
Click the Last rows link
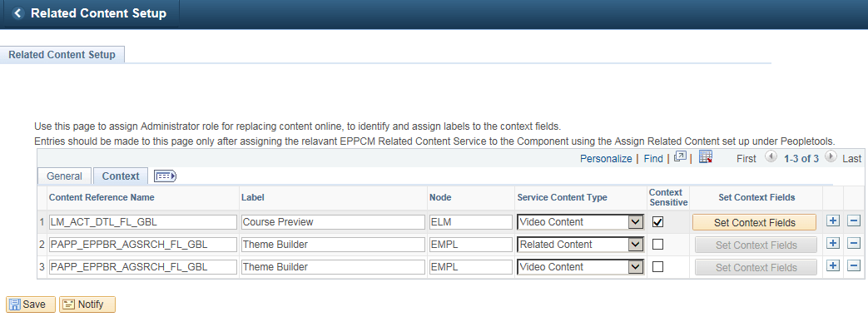852,158
